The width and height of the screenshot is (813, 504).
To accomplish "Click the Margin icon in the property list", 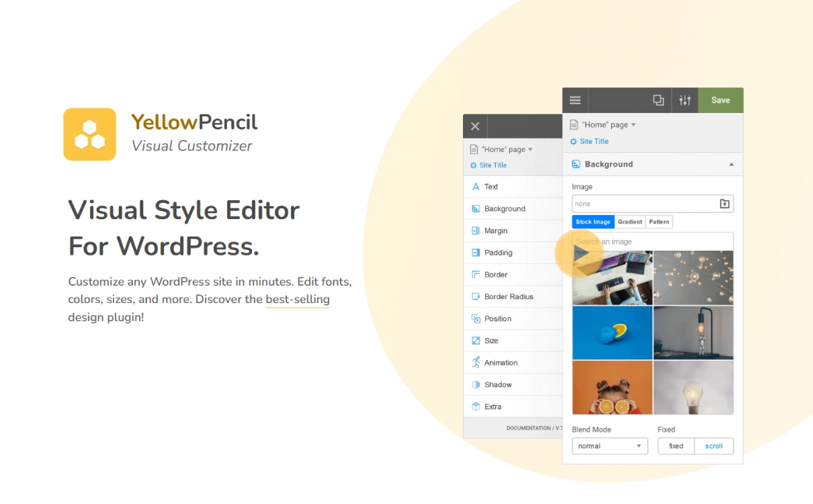I will click(x=476, y=231).
